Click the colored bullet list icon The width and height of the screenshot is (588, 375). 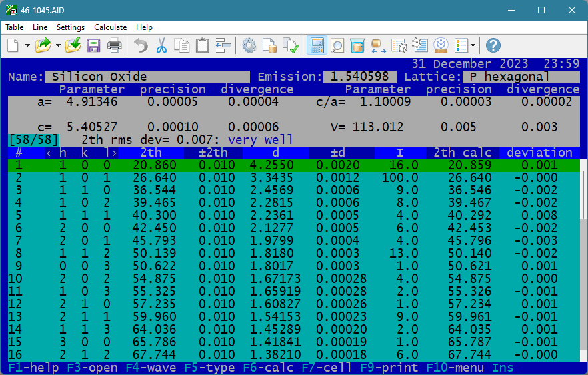[x=461, y=46]
